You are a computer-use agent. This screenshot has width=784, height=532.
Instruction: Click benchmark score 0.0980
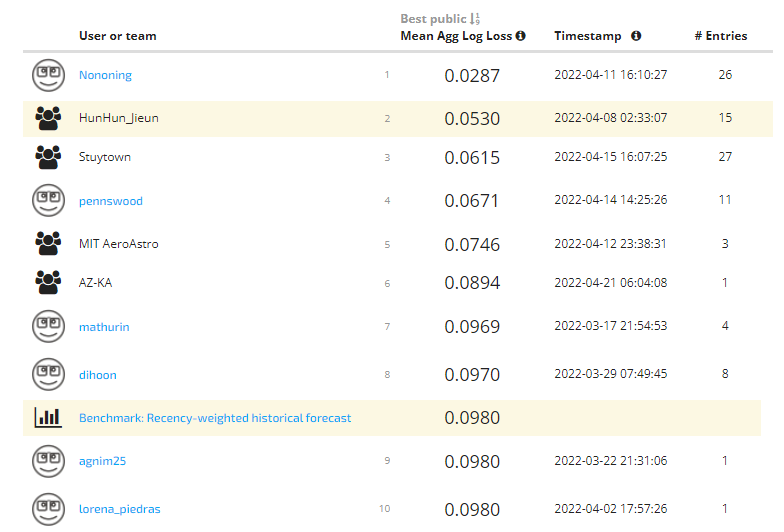click(472, 418)
